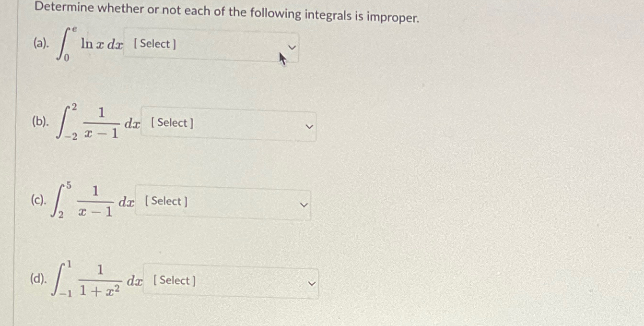Click the chevron beside part (d) Select box

click(311, 284)
